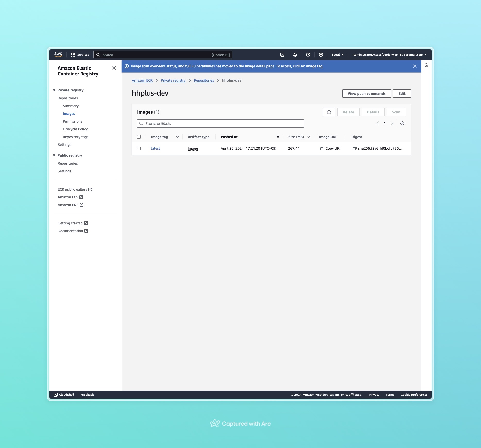Viewport: 481px width, 448px height.
Task: Focus the Search artifacts field
Action: tap(221, 123)
